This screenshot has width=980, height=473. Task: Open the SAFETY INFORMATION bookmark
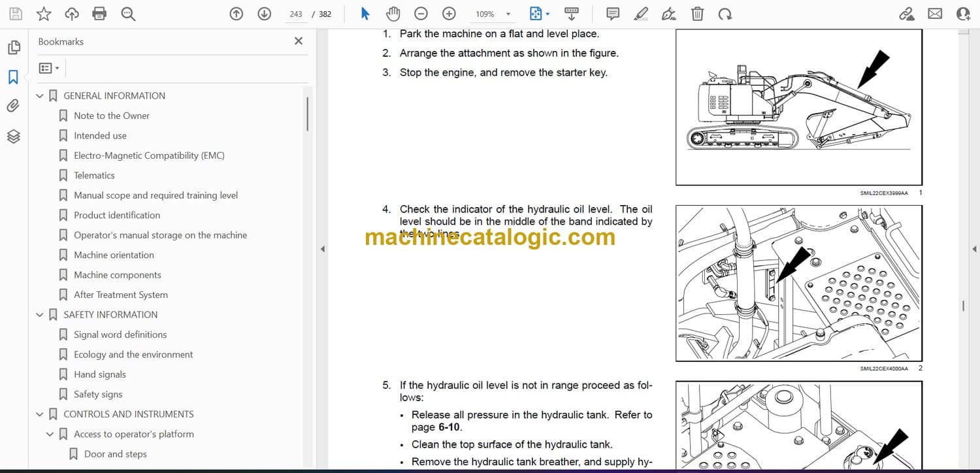[x=110, y=314]
